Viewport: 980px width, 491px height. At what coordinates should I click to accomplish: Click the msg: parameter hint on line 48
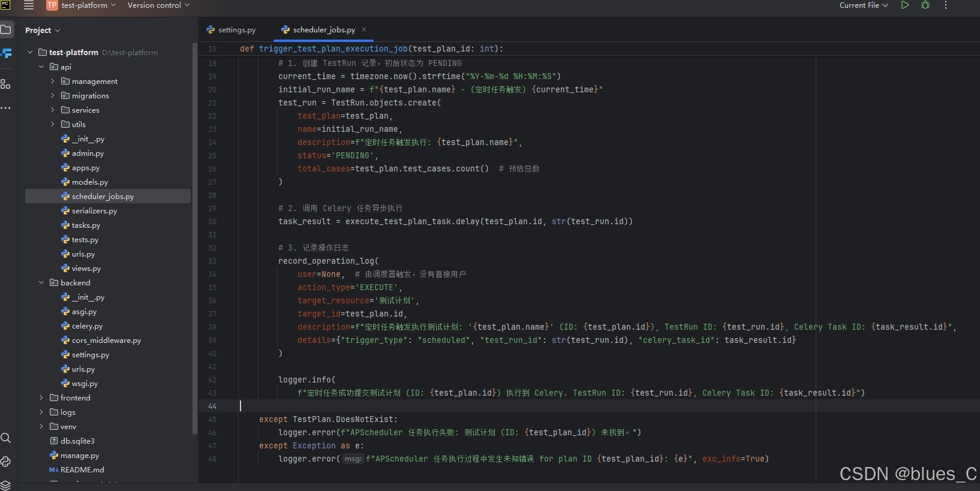click(353, 459)
